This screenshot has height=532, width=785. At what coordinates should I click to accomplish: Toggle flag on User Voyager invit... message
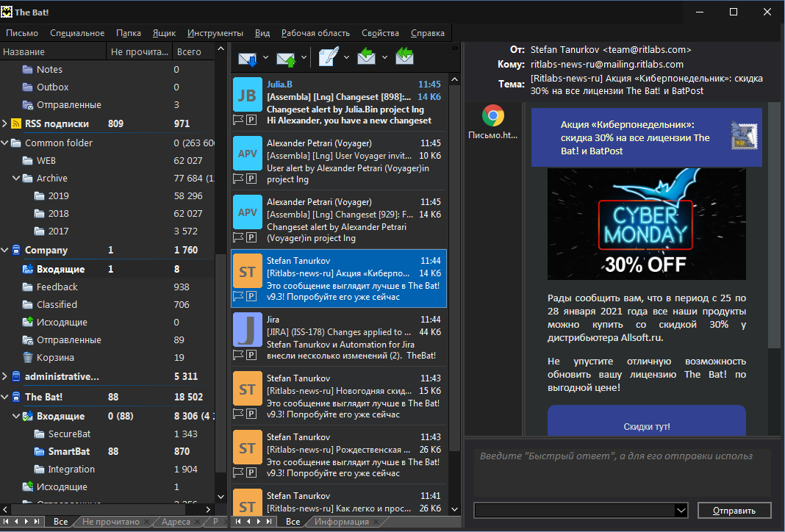pyautogui.click(x=238, y=179)
